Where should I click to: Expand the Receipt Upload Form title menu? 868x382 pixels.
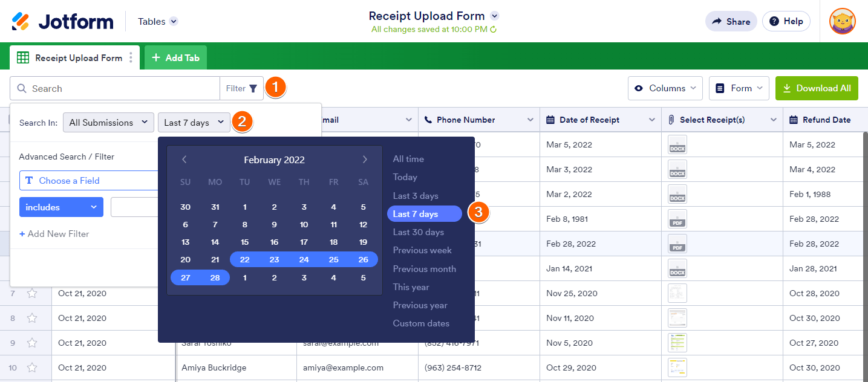coord(495,16)
